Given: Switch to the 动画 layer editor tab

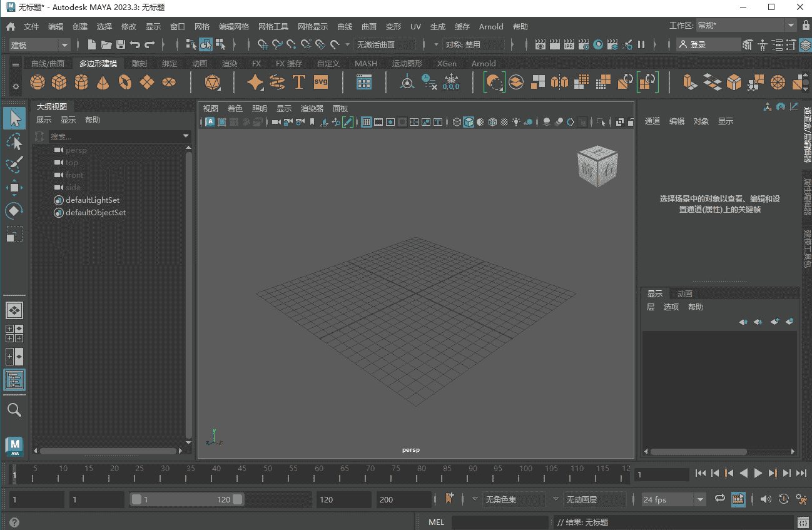Looking at the screenshot, I should (x=685, y=293).
